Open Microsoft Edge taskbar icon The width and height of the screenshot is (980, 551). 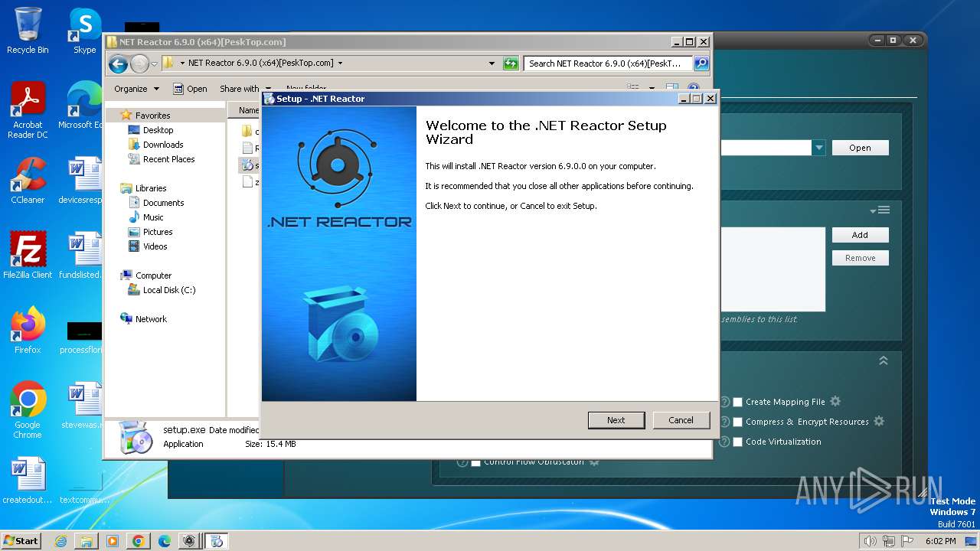pos(165,541)
